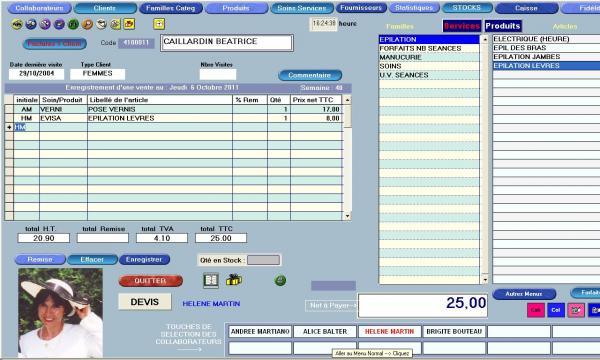Click the orange magnifier toolbar icon
The height and width of the screenshot is (360, 600).
(87, 24)
